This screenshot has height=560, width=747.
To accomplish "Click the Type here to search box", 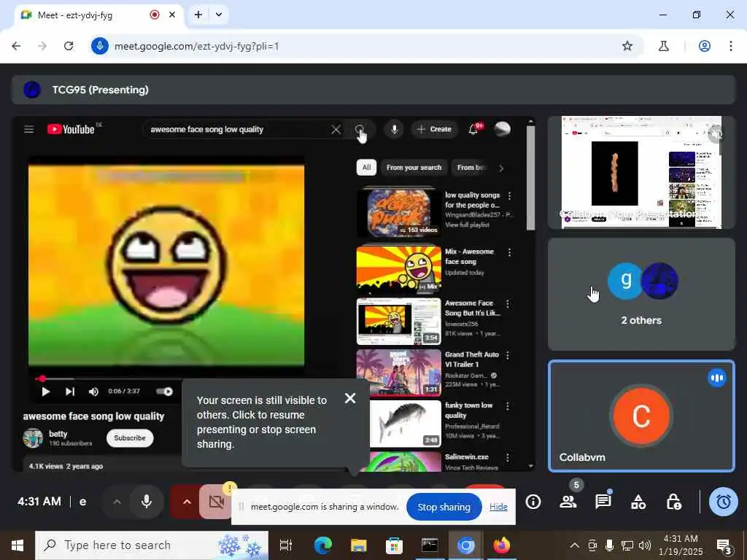I will point(152,545).
